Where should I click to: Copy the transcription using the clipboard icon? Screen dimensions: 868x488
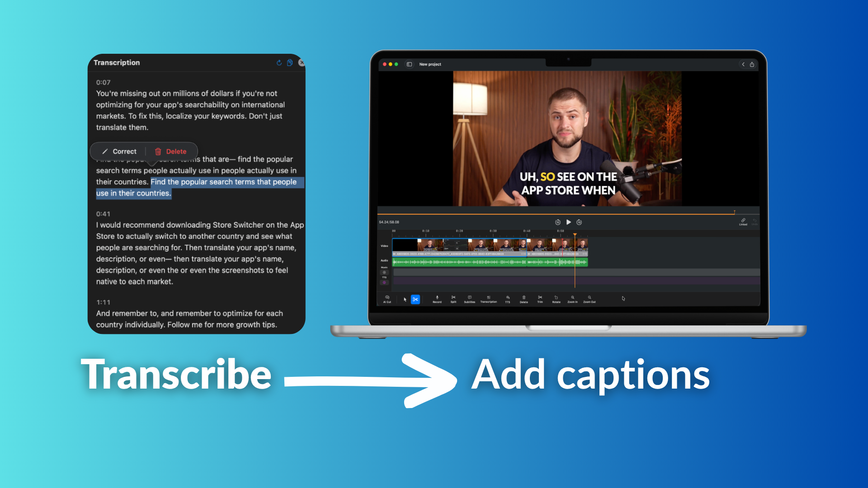(x=290, y=62)
